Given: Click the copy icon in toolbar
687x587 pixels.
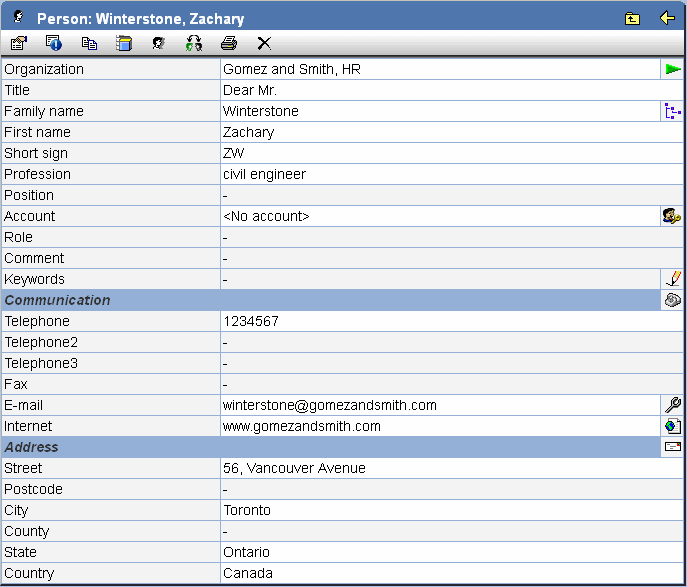Looking at the screenshot, I should 89,43.
